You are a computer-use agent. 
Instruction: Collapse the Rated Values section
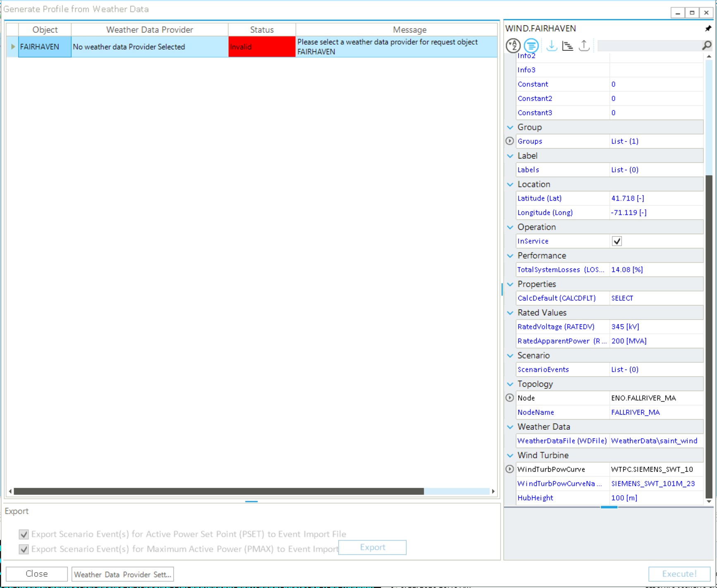click(x=510, y=313)
